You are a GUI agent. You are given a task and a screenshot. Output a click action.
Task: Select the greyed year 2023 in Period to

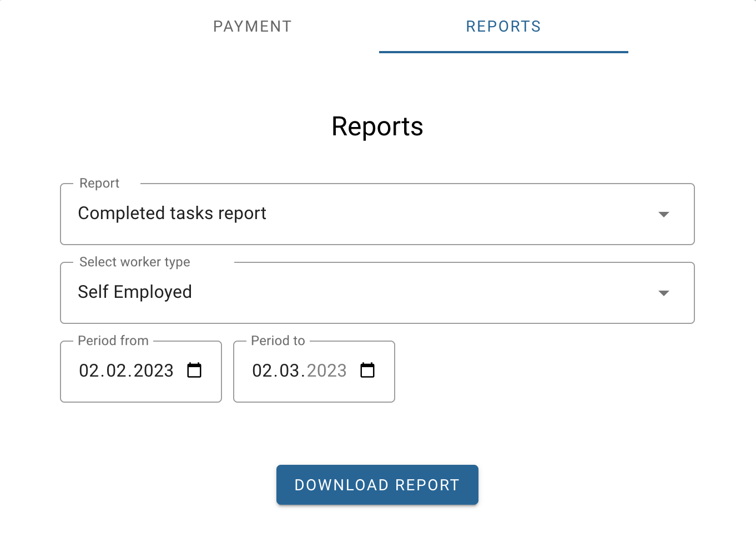327,370
